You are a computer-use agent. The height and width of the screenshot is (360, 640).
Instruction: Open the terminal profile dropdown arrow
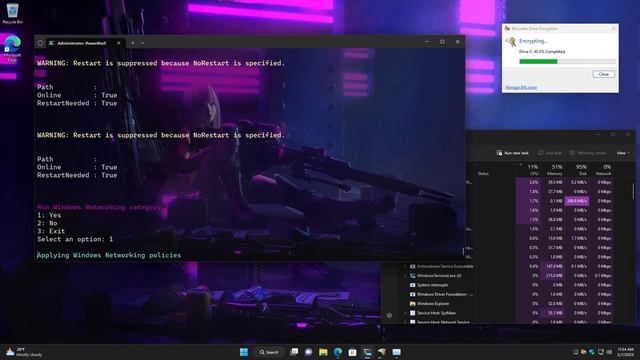pos(142,43)
